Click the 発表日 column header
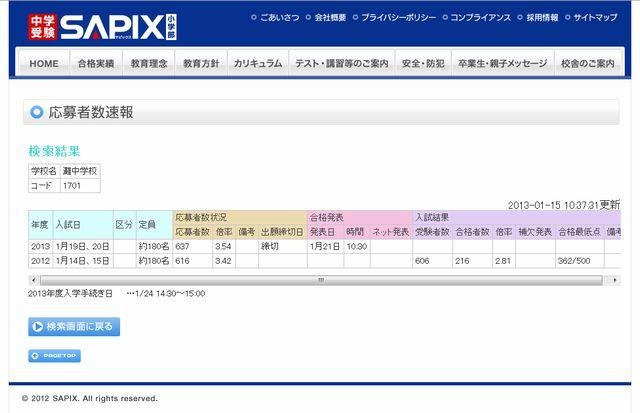Viewport: 640px width, 413px height. [x=325, y=232]
